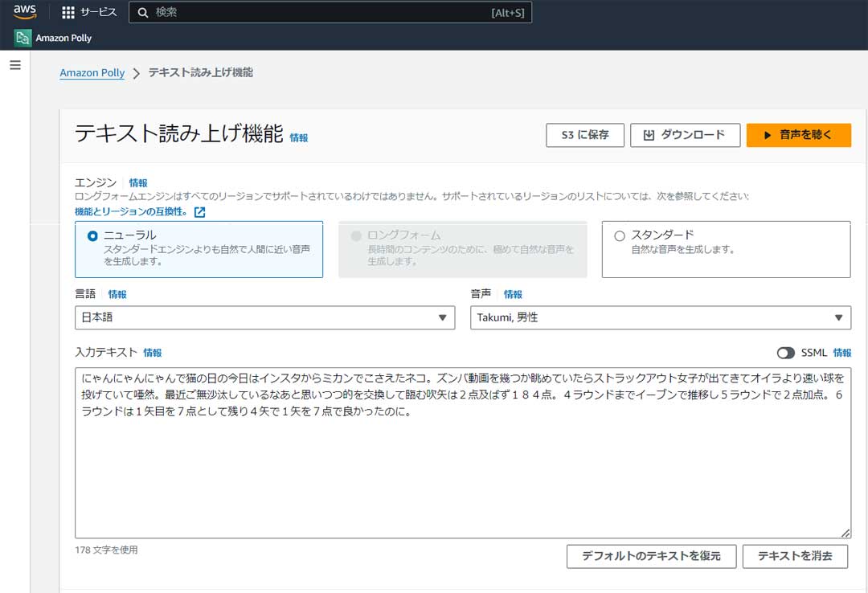Click the 178 文字を使用 character count
Image resolution: width=868 pixels, height=593 pixels.
point(106,550)
